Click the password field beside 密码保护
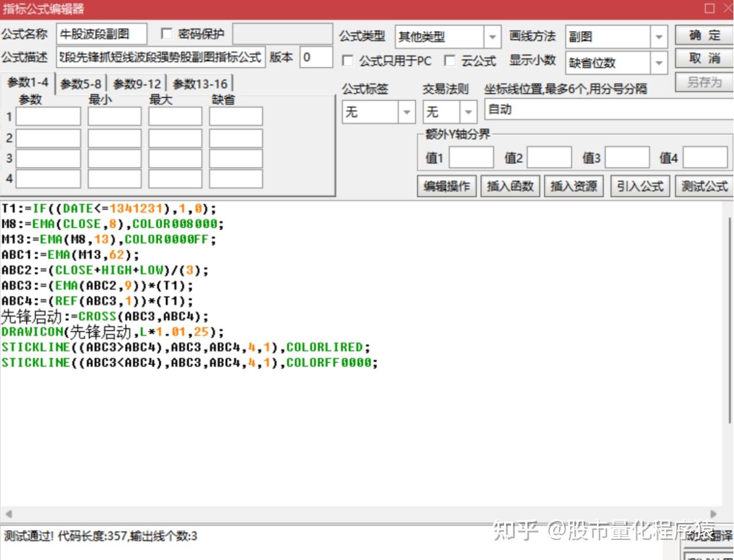 [282, 34]
